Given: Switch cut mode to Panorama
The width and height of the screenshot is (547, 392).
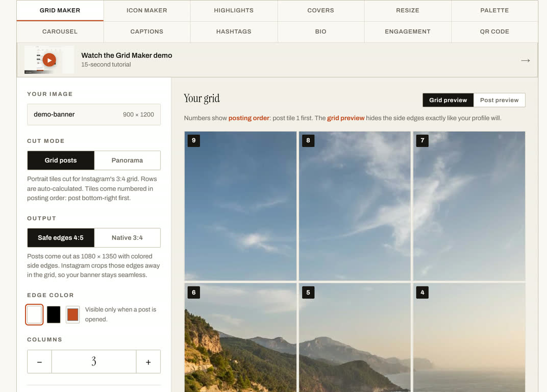Looking at the screenshot, I should pyautogui.click(x=128, y=160).
